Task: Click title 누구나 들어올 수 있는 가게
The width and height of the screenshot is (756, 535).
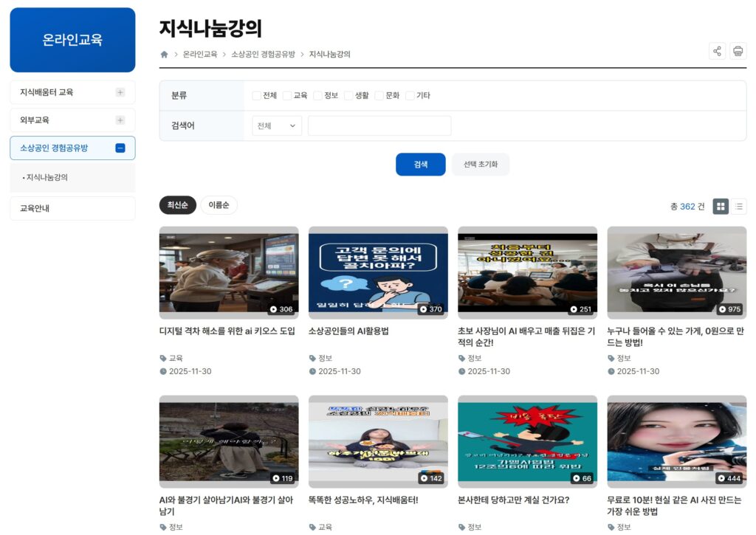Action: pyautogui.click(x=676, y=337)
